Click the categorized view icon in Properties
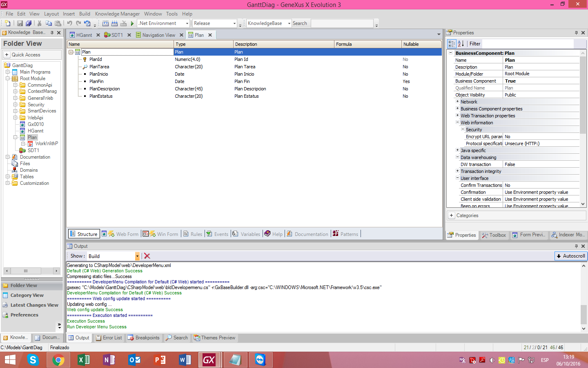 tap(452, 44)
